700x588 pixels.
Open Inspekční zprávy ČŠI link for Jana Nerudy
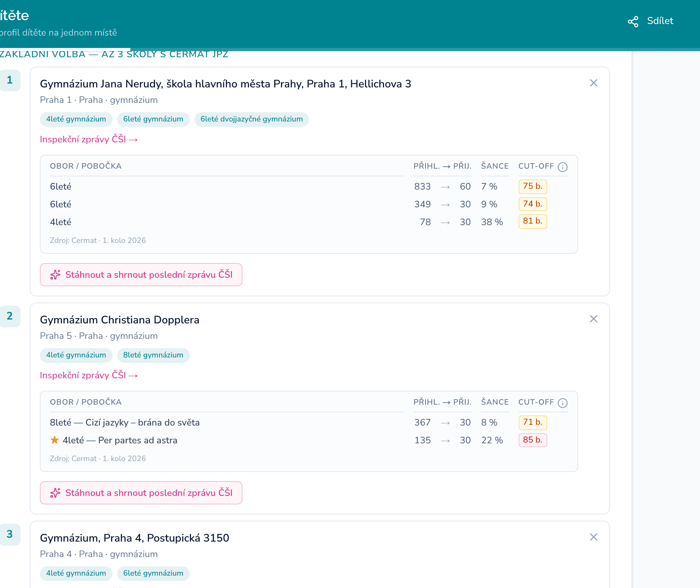click(89, 139)
